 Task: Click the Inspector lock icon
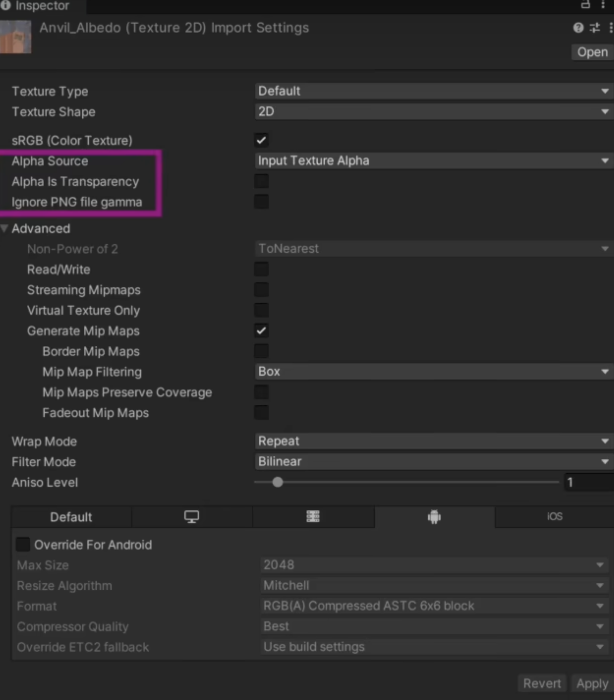click(585, 5)
